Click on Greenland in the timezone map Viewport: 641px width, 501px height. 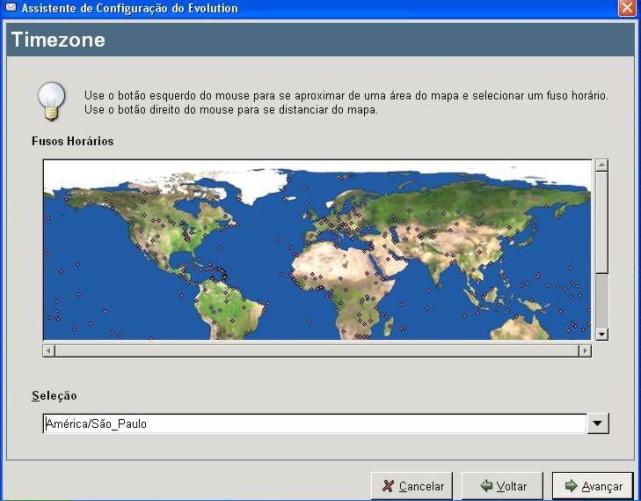tap(256, 184)
